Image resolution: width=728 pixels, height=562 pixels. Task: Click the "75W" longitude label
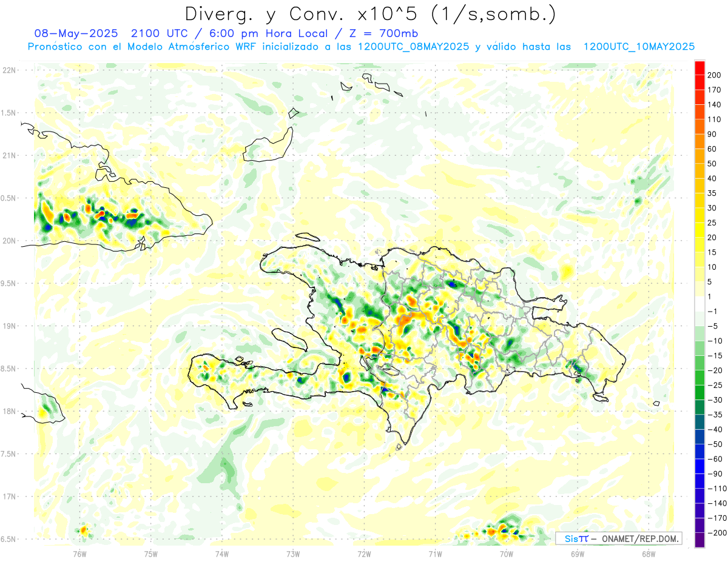click(151, 553)
